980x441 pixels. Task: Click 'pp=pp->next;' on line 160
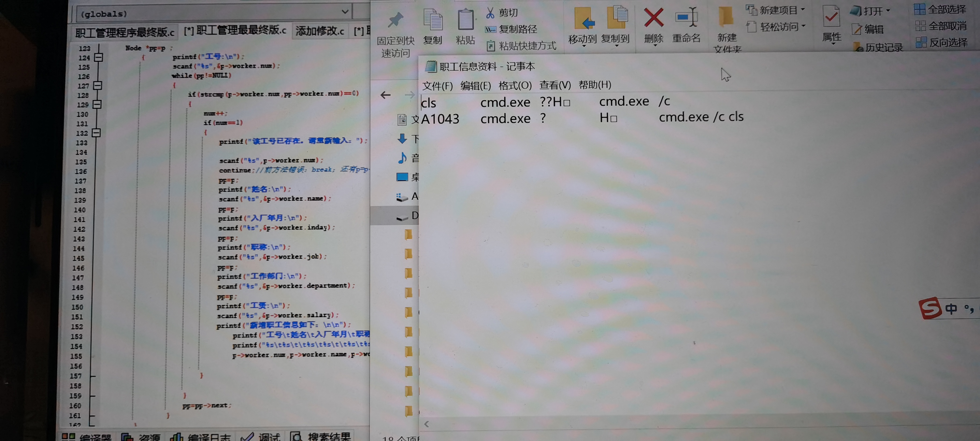(x=207, y=406)
